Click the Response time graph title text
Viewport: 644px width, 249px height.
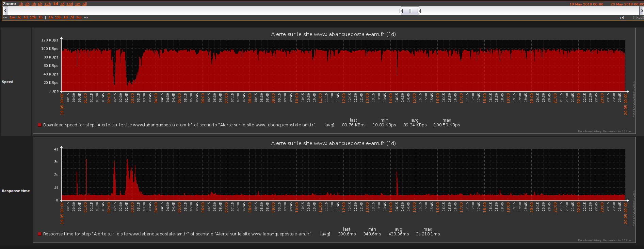point(333,143)
